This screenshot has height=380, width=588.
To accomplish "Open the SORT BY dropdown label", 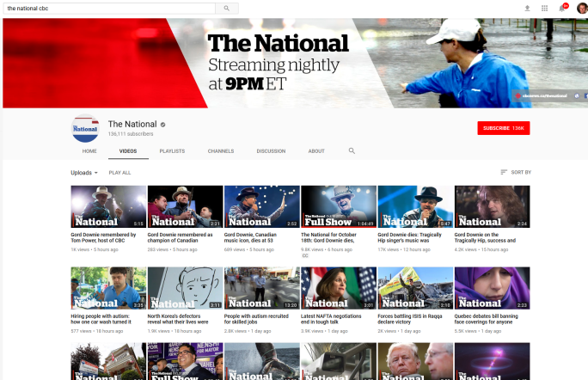I will pyautogui.click(x=521, y=172).
